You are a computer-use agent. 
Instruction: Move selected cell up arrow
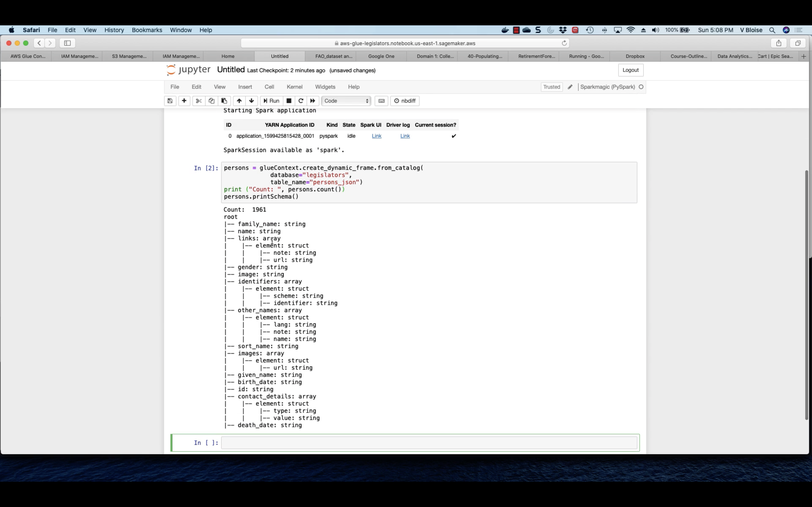[239, 101]
